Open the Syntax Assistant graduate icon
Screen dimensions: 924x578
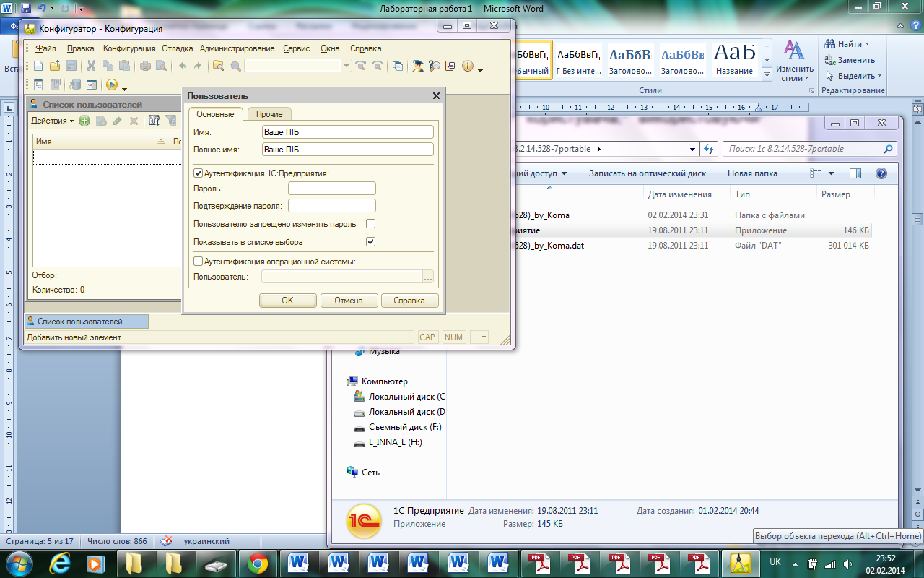[418, 66]
